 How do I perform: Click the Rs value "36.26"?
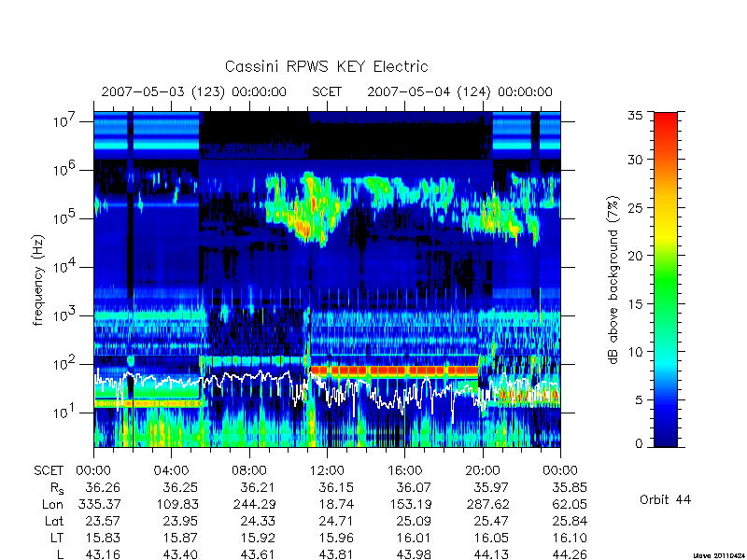click(x=103, y=487)
